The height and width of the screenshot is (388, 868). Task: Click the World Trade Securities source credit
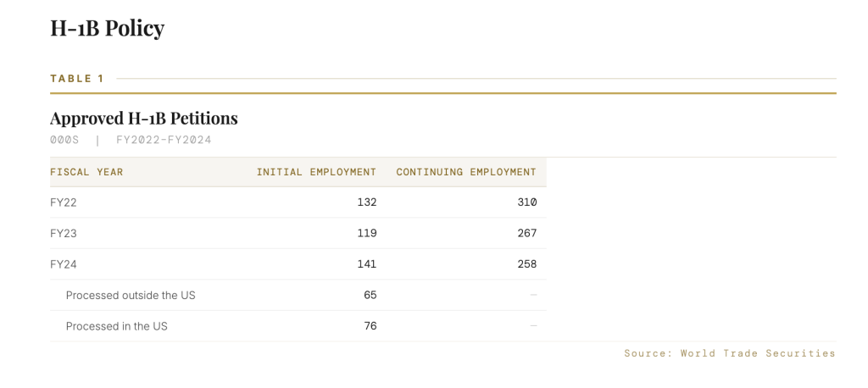click(x=729, y=353)
